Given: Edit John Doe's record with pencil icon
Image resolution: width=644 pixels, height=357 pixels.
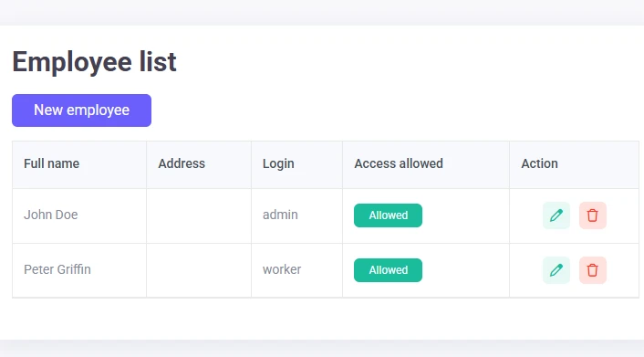Looking at the screenshot, I should [556, 215].
